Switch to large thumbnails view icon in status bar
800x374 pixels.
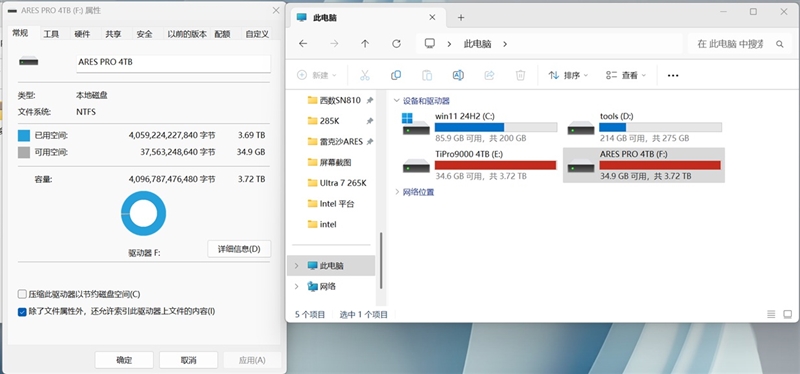click(788, 314)
